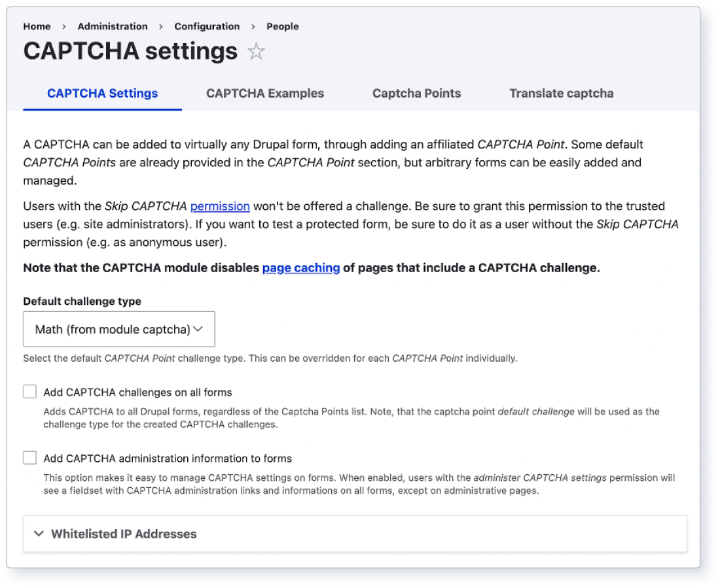This screenshot has height=588, width=720.
Task: Open the Captcha Points tab
Action: 416,94
